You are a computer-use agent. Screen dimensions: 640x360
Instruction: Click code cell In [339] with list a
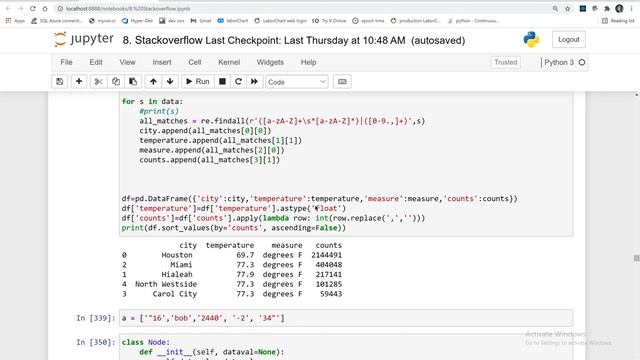[346, 318]
